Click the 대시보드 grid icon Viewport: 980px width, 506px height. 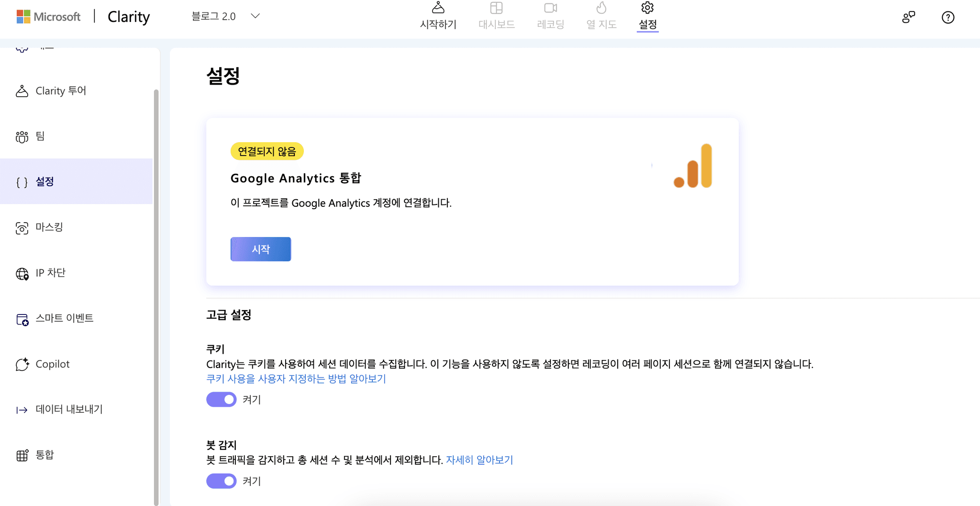point(496,8)
